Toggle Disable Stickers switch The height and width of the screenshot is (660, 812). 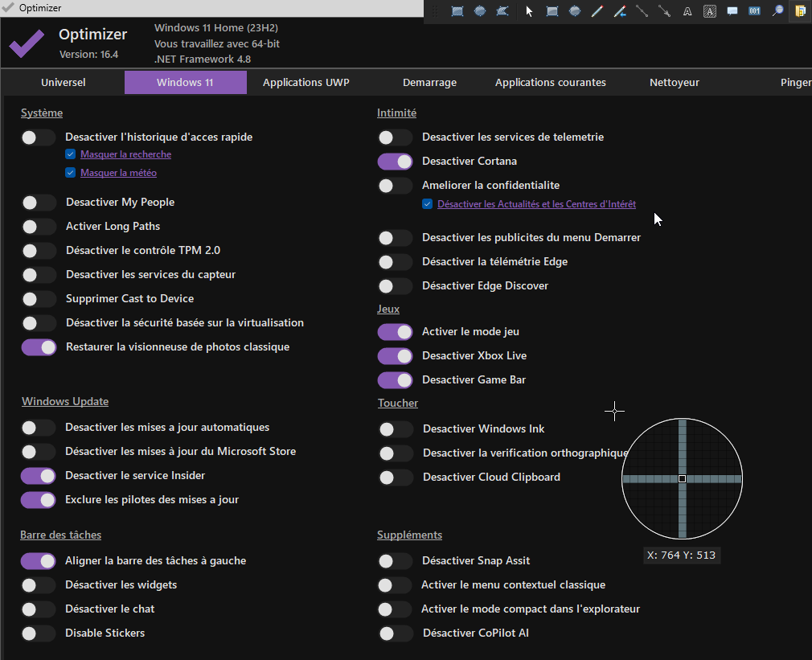39,633
